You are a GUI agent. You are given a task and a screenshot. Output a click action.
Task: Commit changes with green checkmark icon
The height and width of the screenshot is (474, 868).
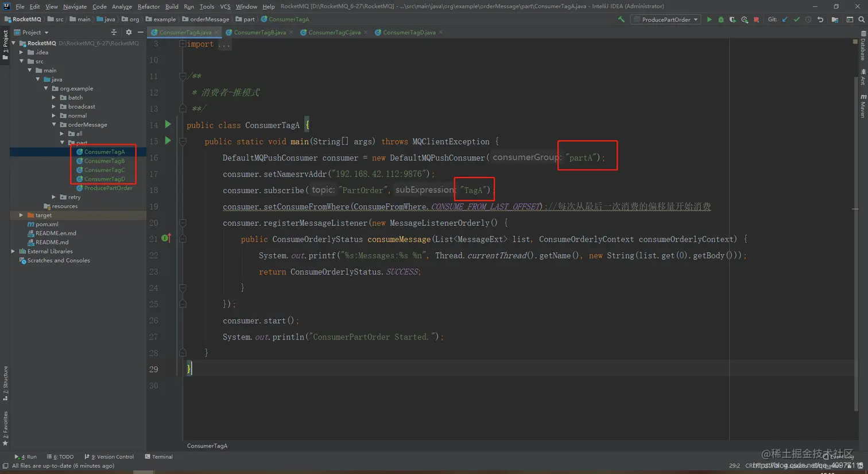[x=797, y=20]
